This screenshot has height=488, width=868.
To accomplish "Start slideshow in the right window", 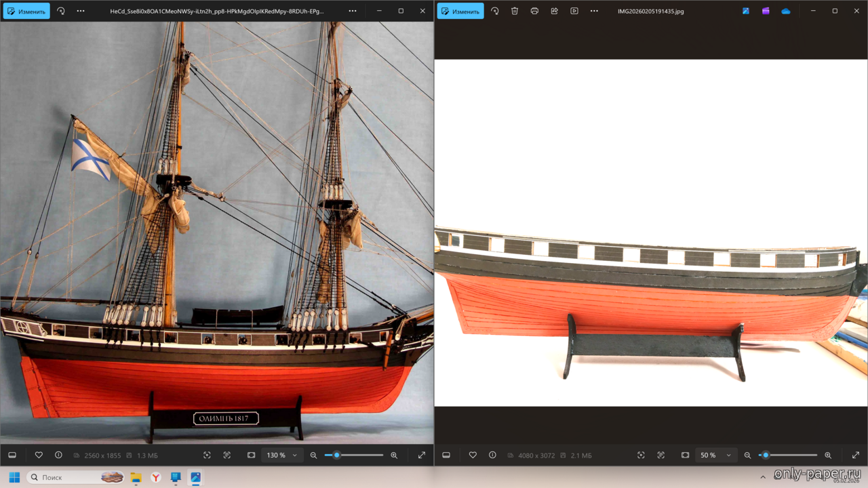I will click(574, 12).
